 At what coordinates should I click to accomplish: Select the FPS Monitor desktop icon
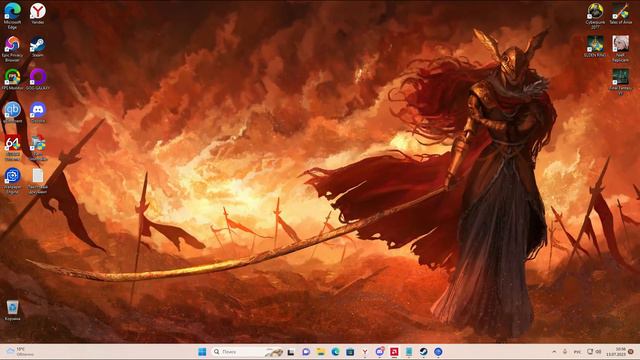click(x=12, y=80)
